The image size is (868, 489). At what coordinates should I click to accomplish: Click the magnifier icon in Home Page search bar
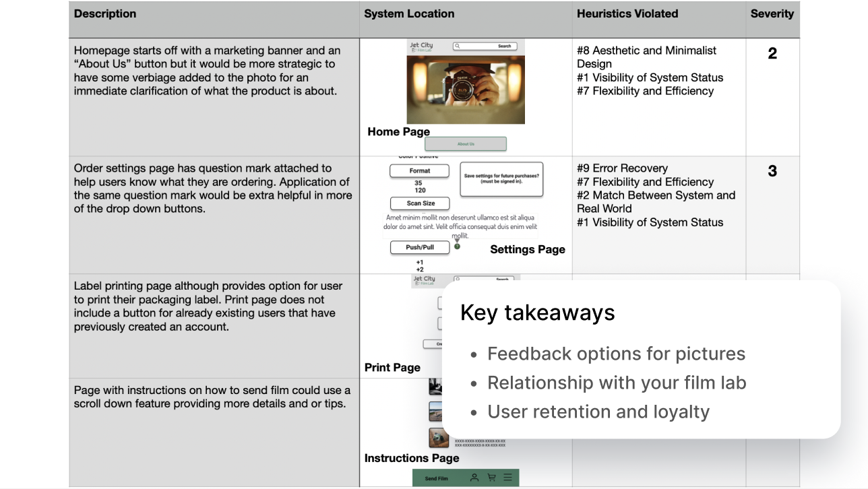tap(458, 46)
